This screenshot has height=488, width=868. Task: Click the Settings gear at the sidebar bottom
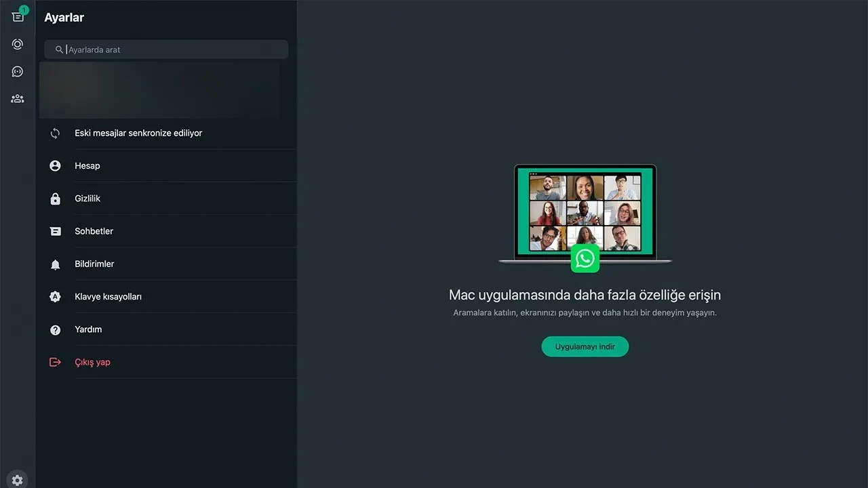pos(17,479)
